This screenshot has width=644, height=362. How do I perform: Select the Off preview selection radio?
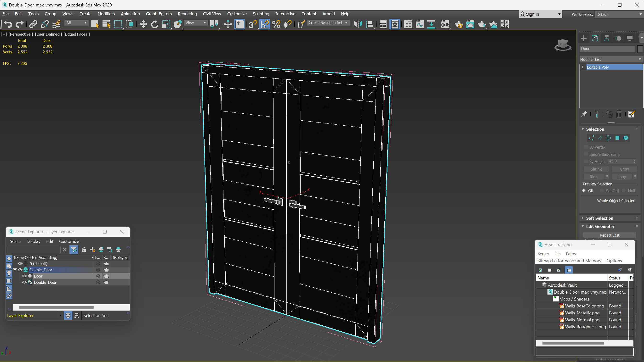point(584,191)
